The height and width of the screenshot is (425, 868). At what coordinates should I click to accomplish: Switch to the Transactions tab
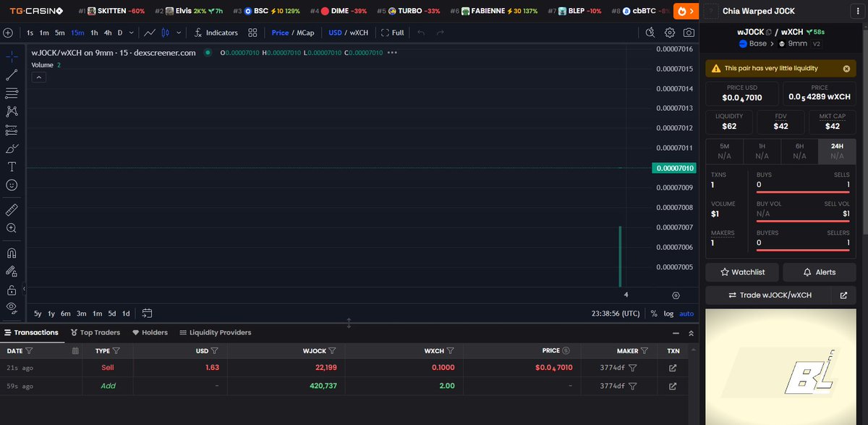pyautogui.click(x=31, y=332)
